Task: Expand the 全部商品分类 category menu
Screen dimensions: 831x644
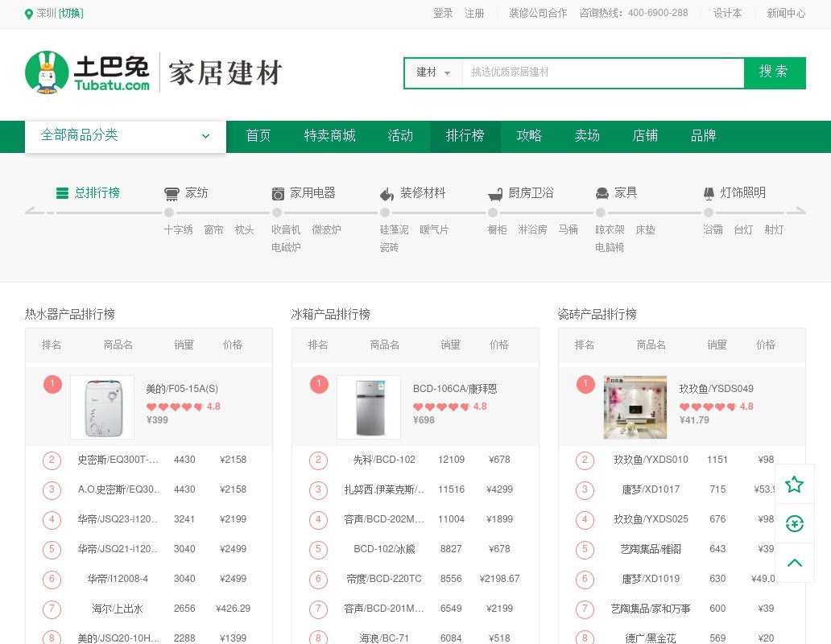Action: pos(125,136)
